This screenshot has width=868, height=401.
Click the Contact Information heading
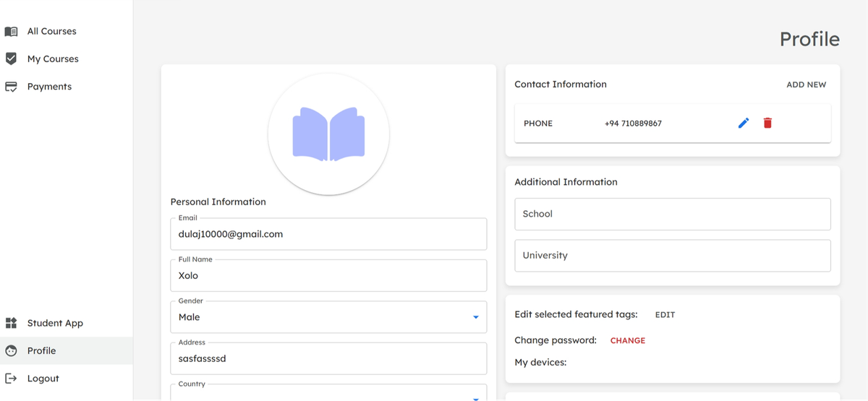tap(561, 85)
